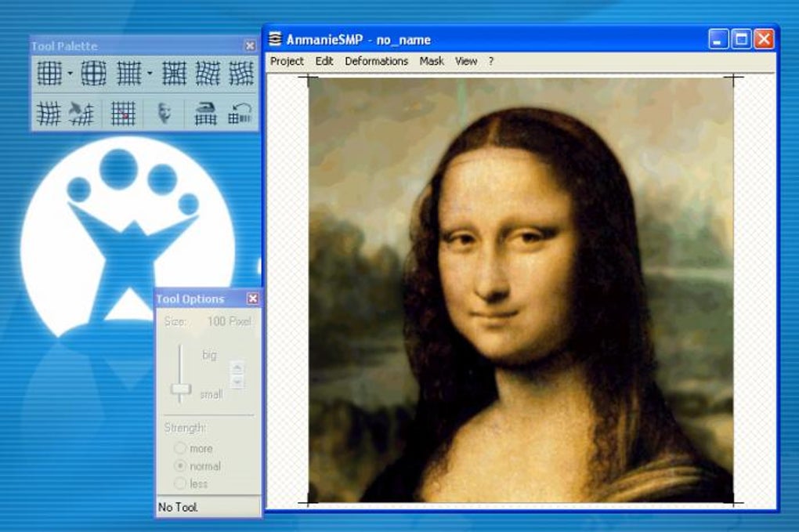
Task: Open the View menu
Action: (x=466, y=61)
